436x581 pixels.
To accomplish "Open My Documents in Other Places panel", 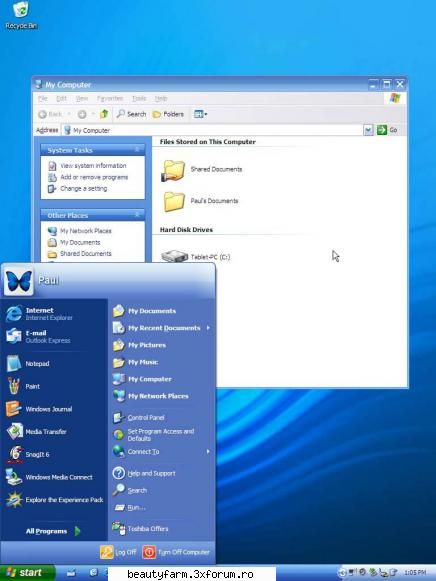I will pyautogui.click(x=74, y=242).
